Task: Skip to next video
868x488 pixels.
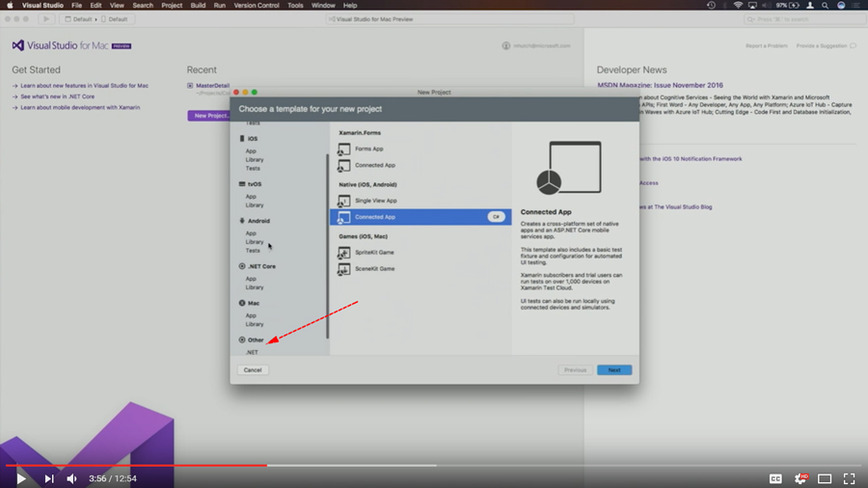Action: 49,478
